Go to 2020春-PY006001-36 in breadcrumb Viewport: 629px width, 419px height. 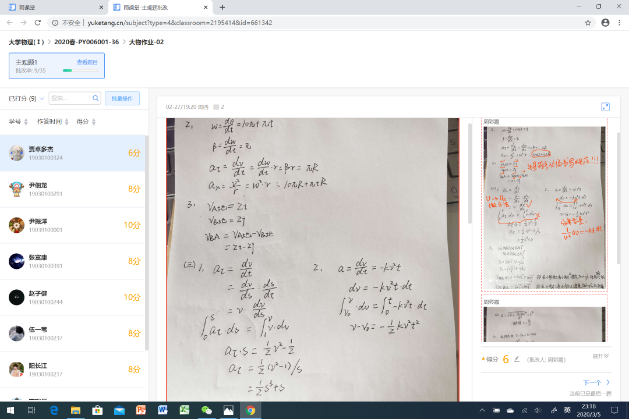86,42
